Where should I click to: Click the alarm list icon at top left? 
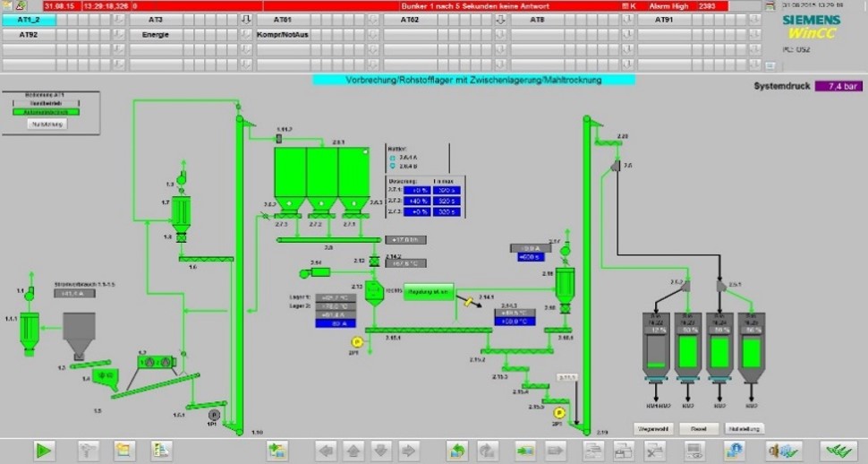point(6,5)
